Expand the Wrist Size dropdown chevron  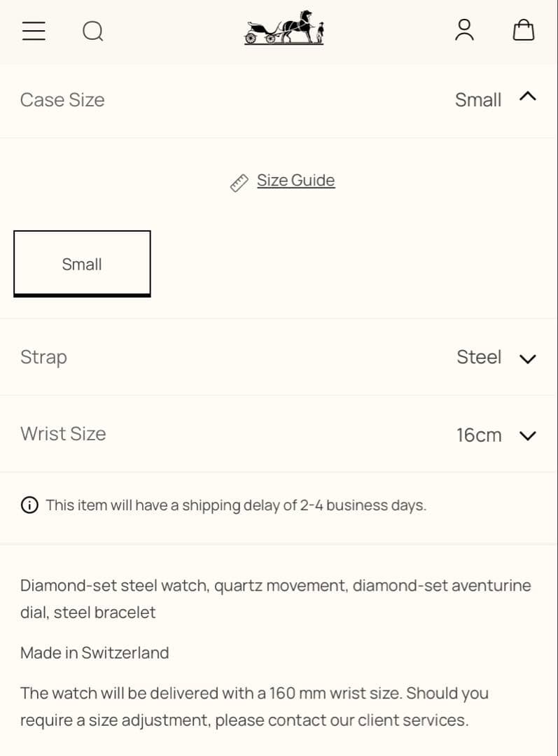pos(528,436)
